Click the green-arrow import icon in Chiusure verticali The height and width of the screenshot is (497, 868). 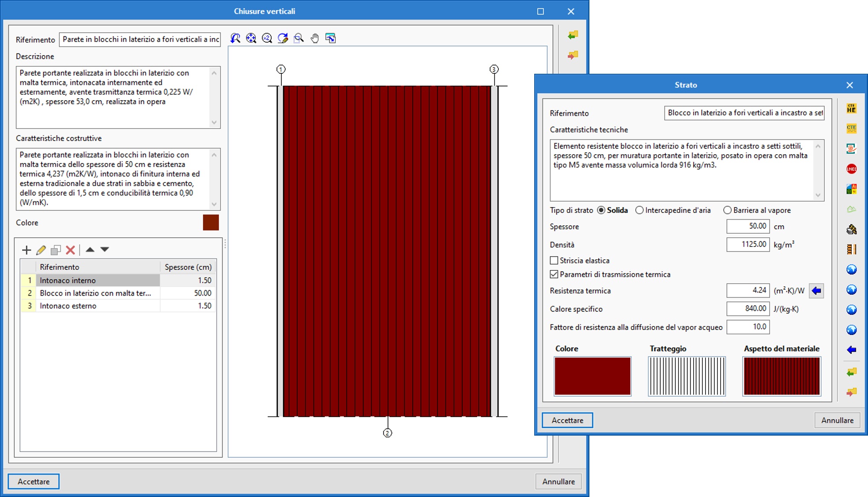pos(573,35)
